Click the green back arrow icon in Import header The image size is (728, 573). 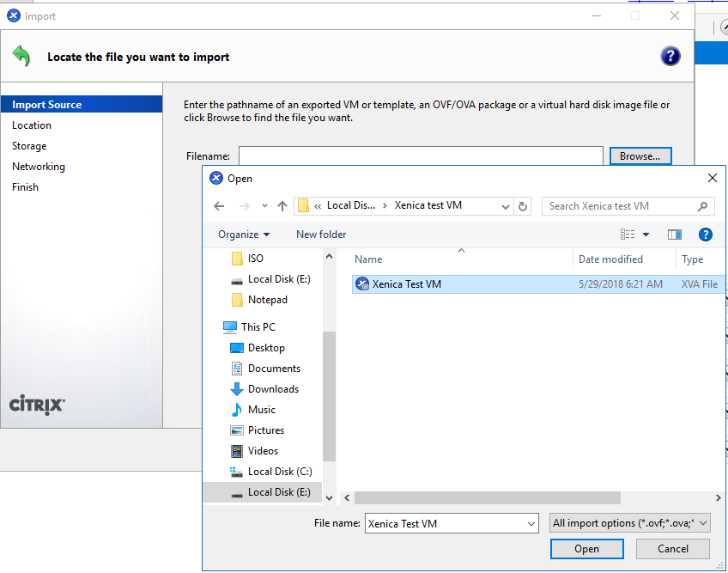click(21, 56)
